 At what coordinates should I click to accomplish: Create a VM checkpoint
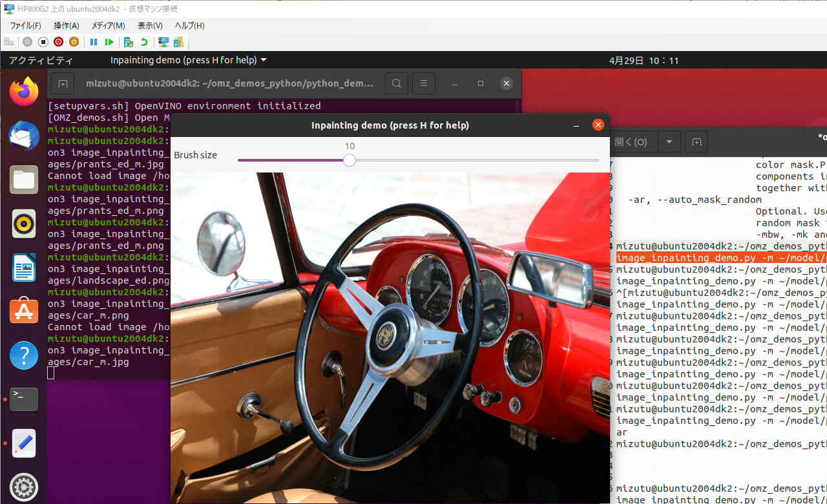[129, 42]
